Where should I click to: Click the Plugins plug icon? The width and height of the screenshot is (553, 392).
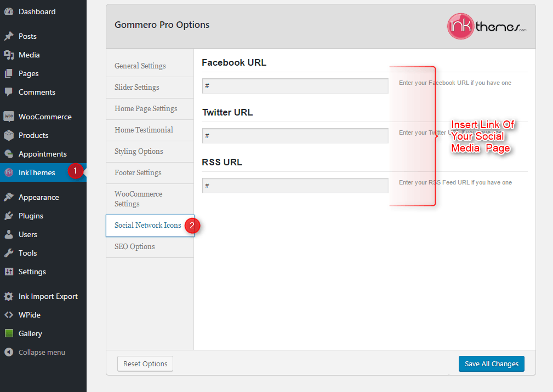9,216
